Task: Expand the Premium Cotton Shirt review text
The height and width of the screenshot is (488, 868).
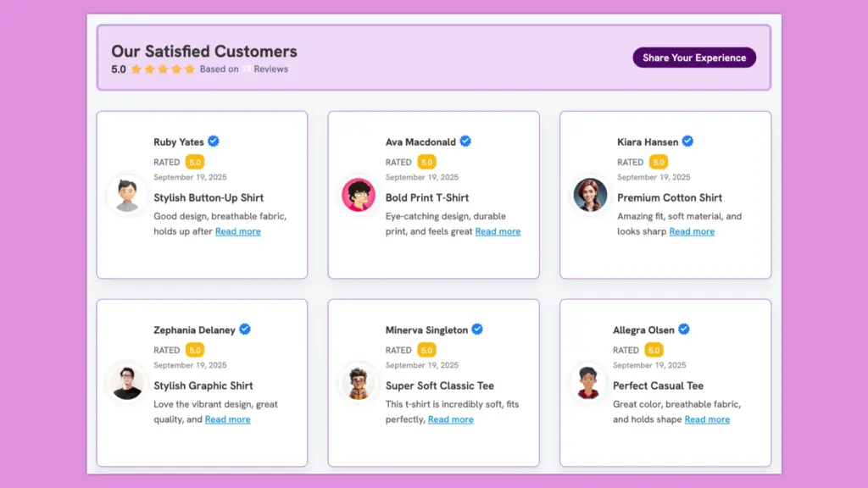Action: coord(692,231)
